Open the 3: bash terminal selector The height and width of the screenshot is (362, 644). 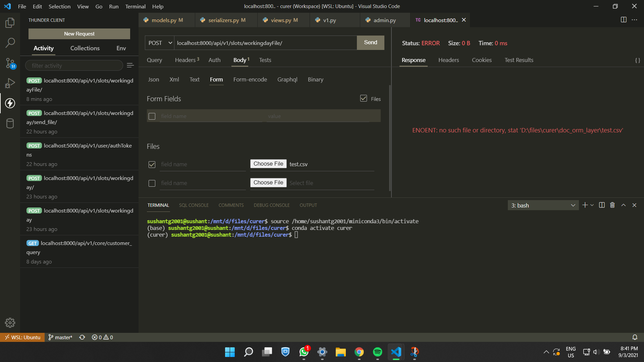pyautogui.click(x=543, y=205)
